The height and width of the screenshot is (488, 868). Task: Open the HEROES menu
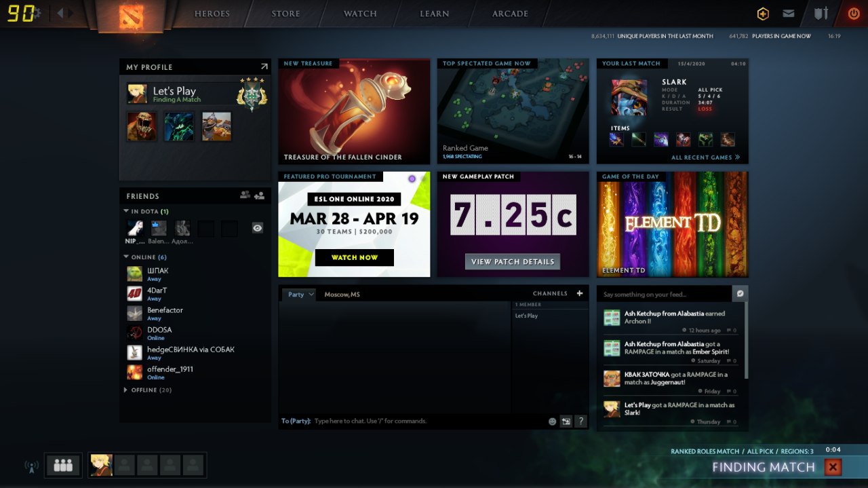click(212, 14)
